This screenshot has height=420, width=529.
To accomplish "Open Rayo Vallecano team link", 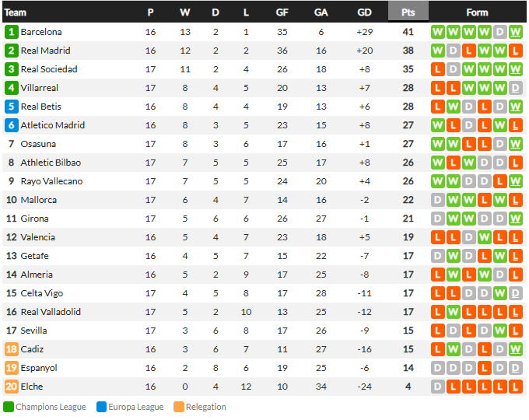I will (51, 181).
